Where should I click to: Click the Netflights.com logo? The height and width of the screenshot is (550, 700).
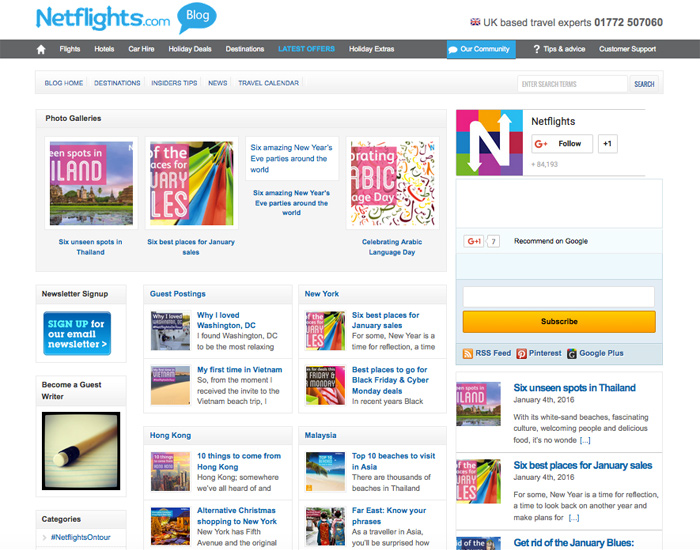pyautogui.click(x=103, y=18)
